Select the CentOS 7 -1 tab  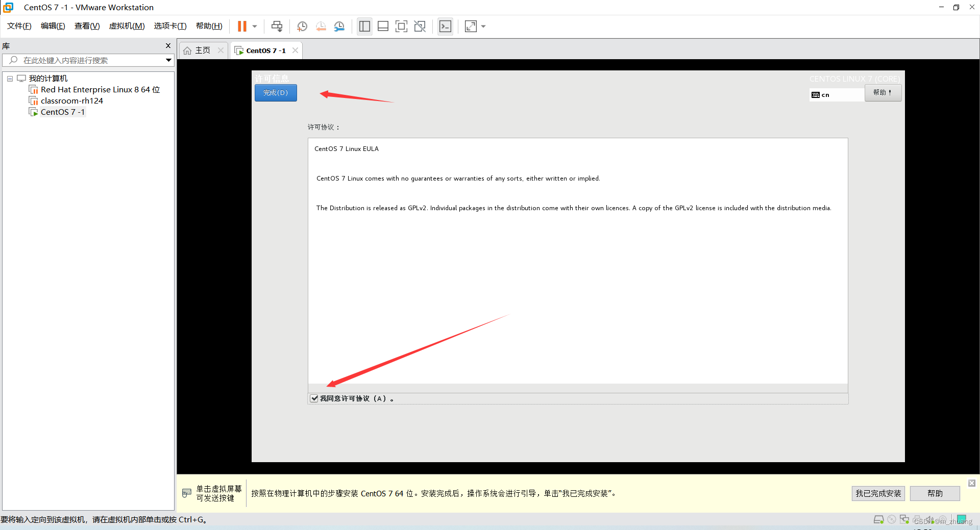[266, 51]
